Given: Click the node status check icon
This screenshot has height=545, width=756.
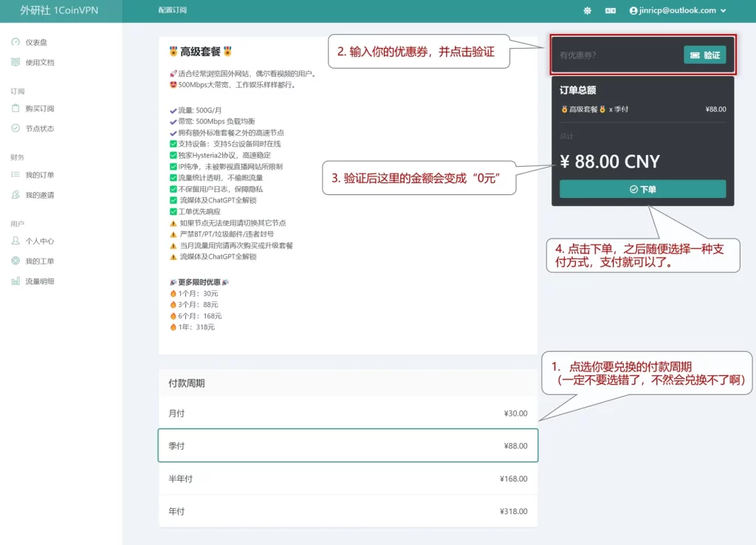Looking at the screenshot, I should (x=16, y=128).
